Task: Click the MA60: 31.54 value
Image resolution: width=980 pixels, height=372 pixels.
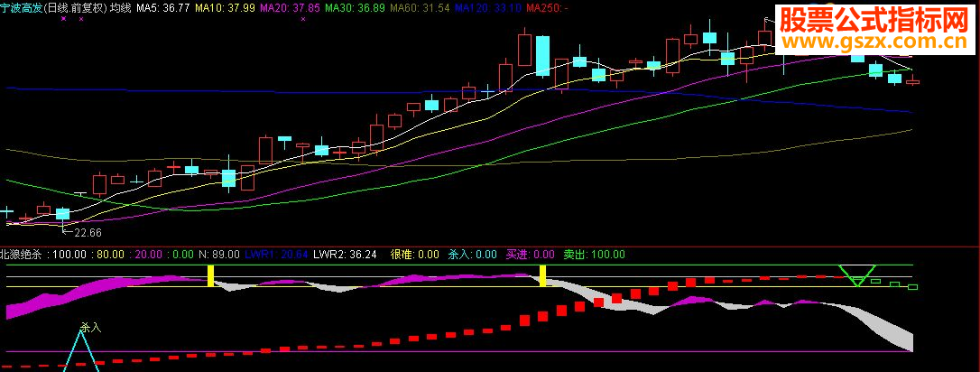Action: [x=420, y=8]
